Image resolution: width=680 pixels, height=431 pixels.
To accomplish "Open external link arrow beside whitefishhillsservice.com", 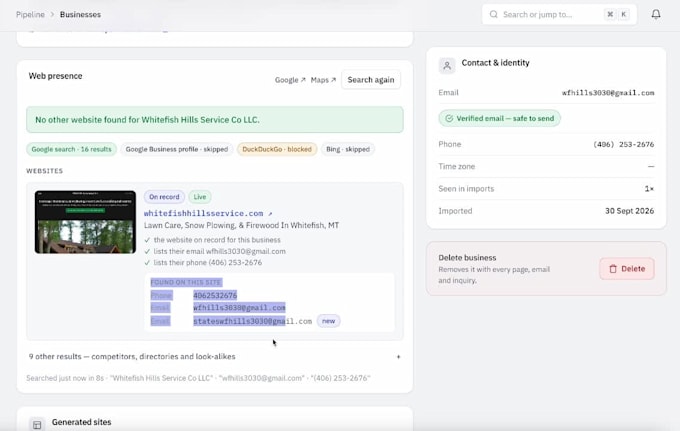I will [270, 213].
